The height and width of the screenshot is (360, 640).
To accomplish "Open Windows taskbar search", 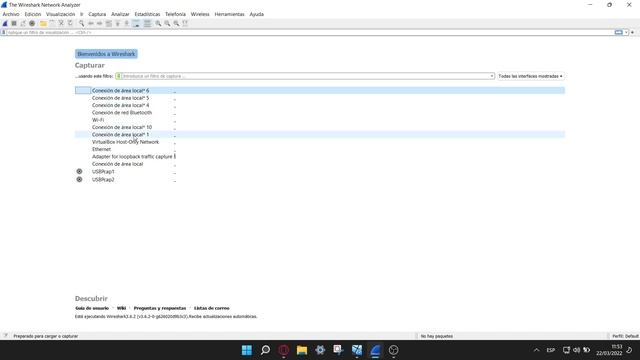I will [265, 350].
